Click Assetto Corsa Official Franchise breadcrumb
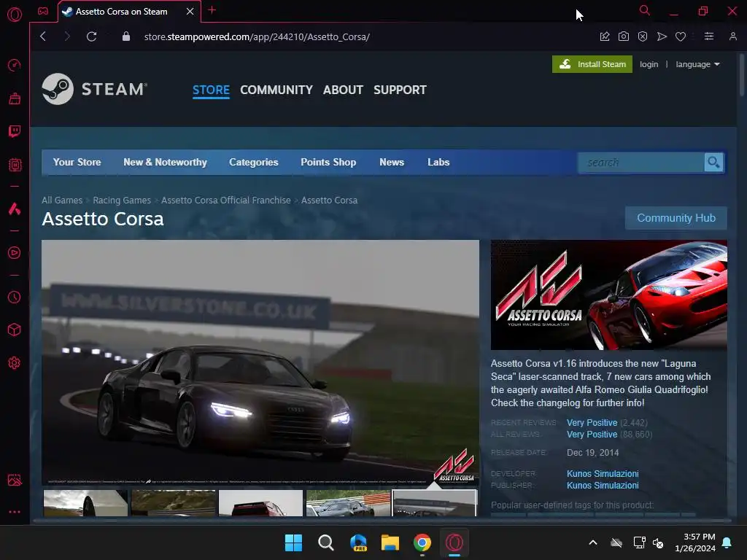Image resolution: width=747 pixels, height=560 pixels. click(x=226, y=201)
